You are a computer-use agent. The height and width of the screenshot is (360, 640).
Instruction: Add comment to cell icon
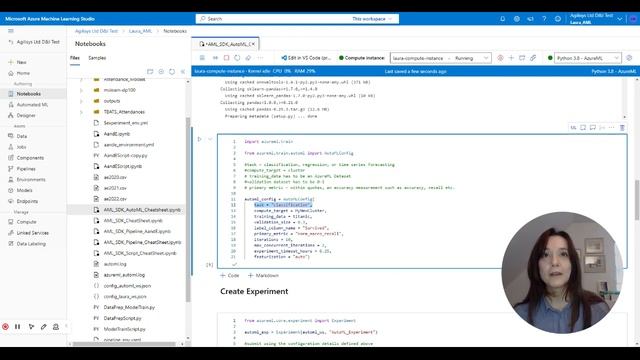click(x=593, y=128)
